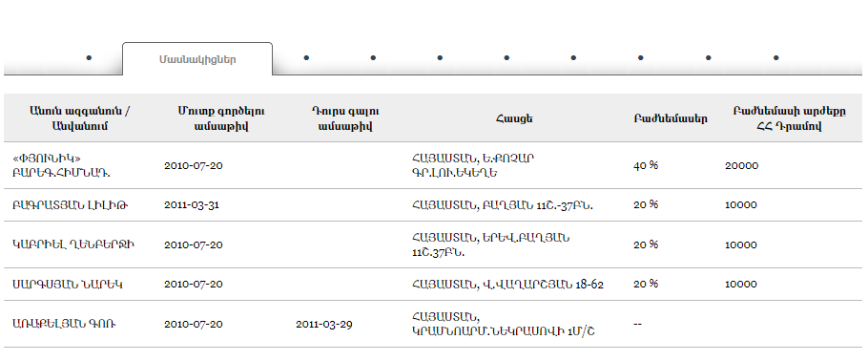This screenshot has width=868, height=361.
Task: Click the Հասցե column header
Action: (514, 118)
